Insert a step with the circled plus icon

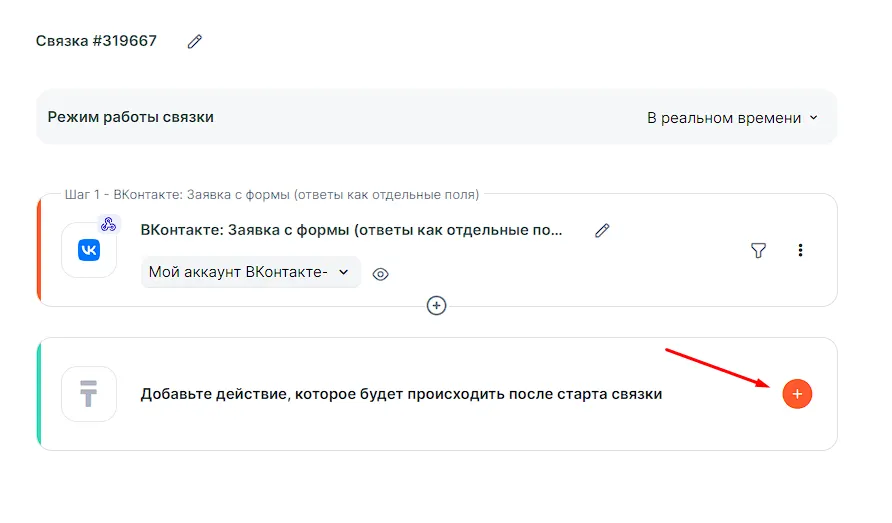click(x=436, y=306)
